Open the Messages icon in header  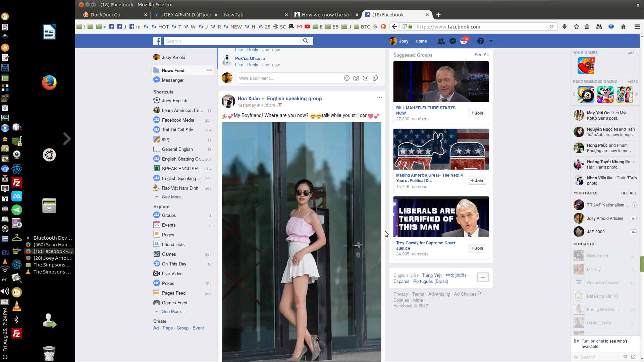(452, 41)
